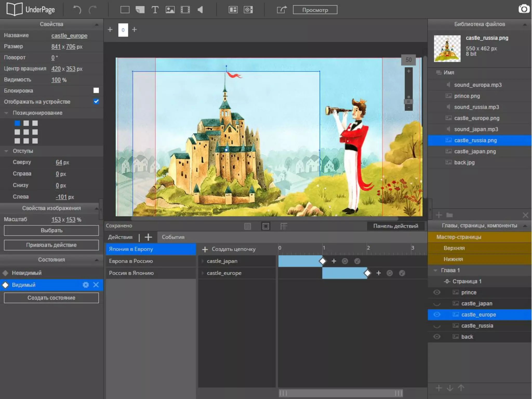Select the Sound speaker tool
Viewport: 532px width, 399px height.
tap(200, 10)
